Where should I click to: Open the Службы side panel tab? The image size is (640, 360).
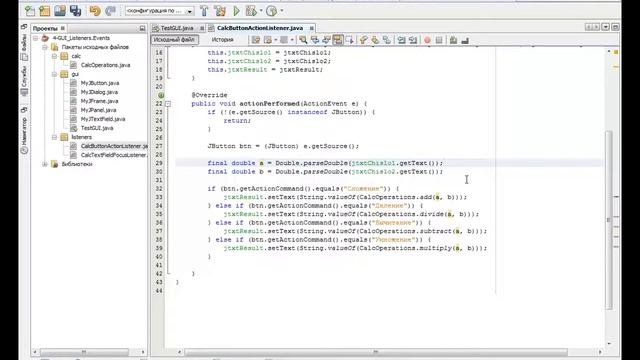pos(24,82)
